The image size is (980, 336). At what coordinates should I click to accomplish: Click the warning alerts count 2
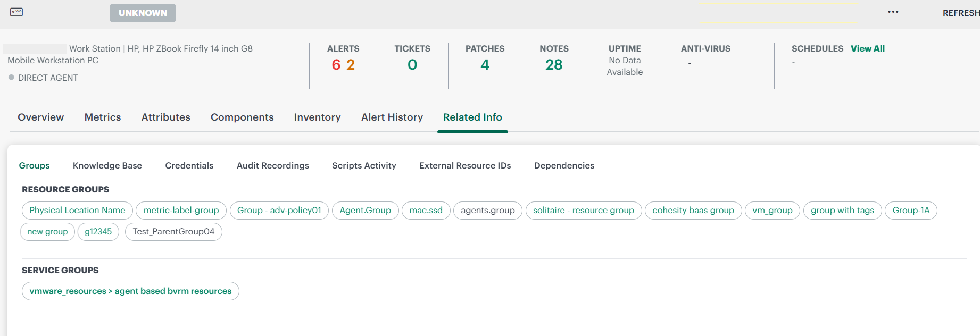tap(351, 65)
